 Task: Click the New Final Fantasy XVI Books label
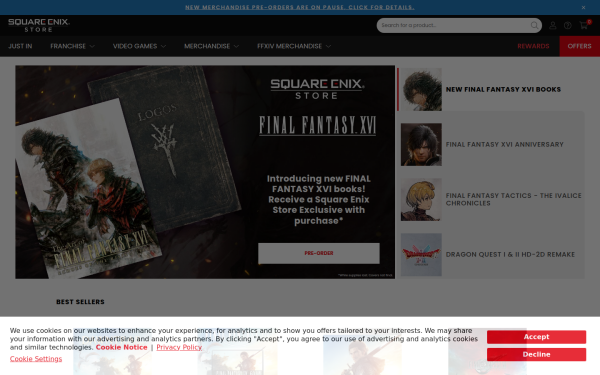[503, 89]
